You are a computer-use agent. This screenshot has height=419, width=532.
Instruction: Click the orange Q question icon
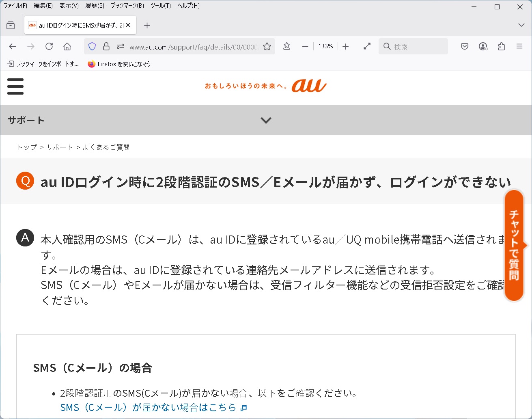pos(25,181)
